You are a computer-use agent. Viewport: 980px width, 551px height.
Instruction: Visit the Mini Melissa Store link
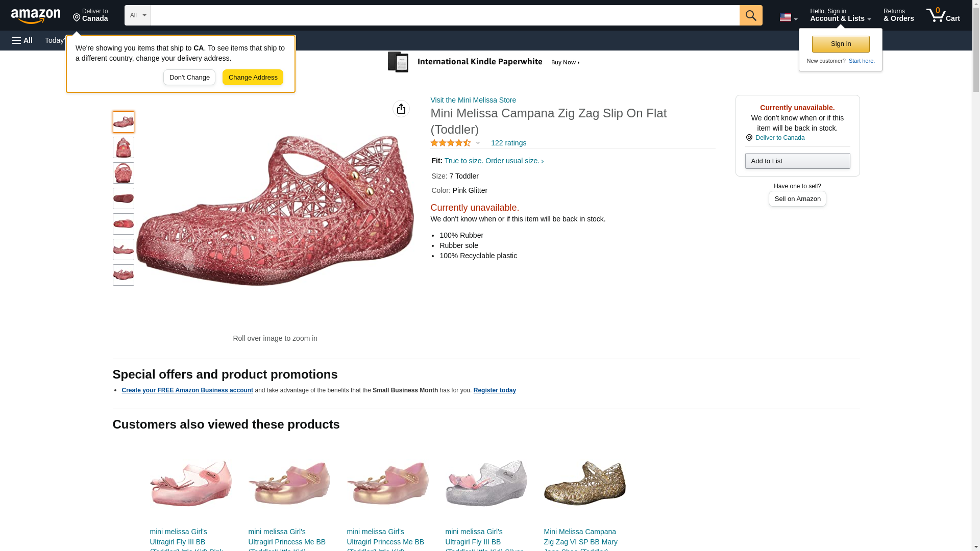pyautogui.click(x=473, y=100)
